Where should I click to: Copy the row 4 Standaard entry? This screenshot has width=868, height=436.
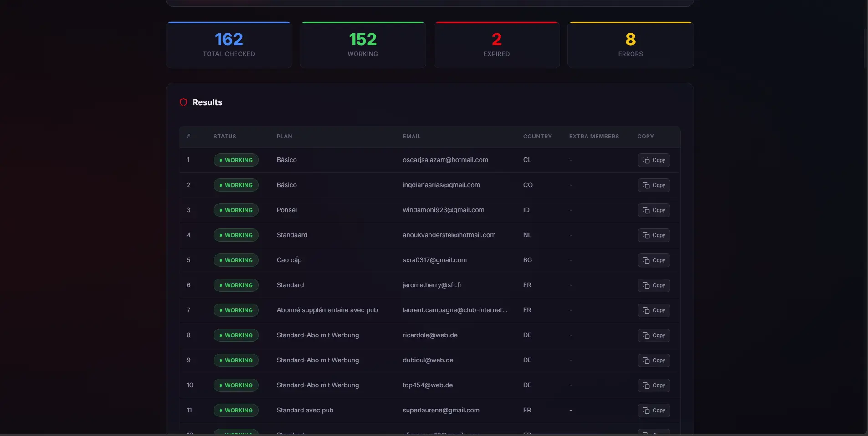pos(654,235)
